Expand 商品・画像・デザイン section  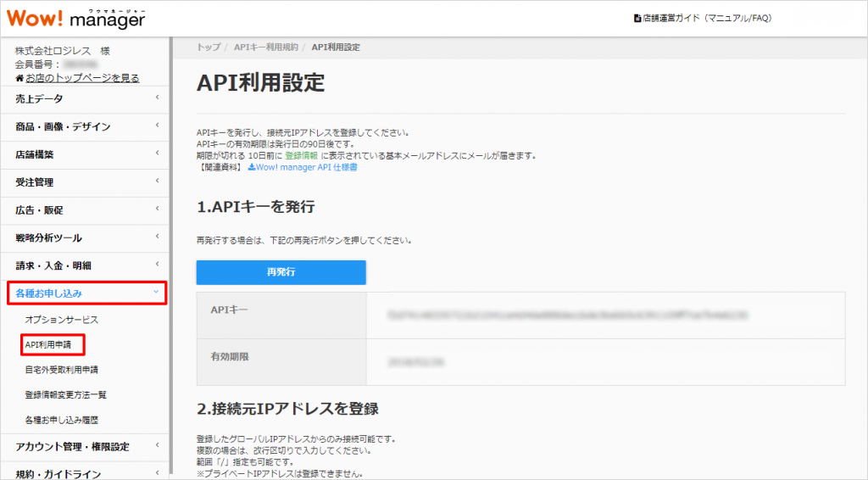85,127
